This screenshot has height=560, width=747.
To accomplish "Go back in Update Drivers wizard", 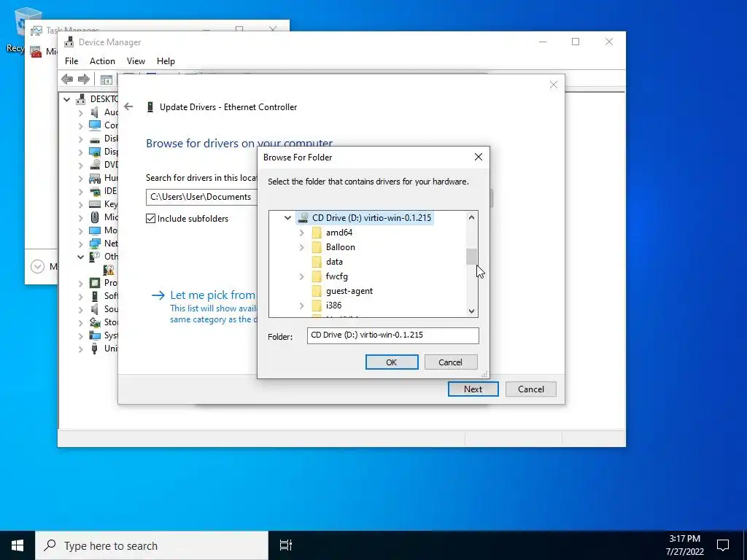I will (x=128, y=106).
